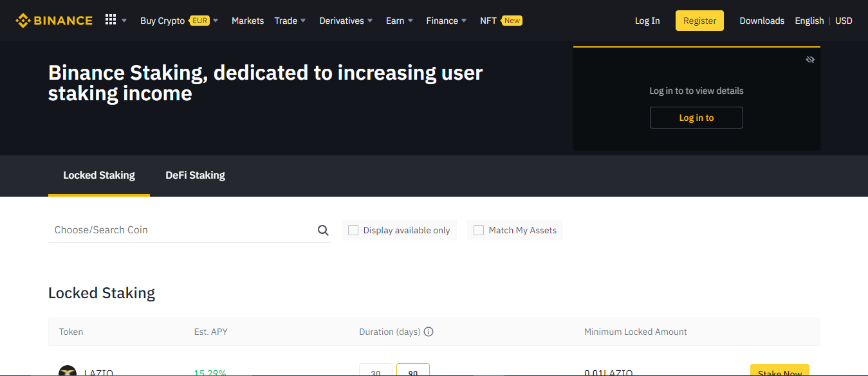Click the Log in to button

[696, 118]
